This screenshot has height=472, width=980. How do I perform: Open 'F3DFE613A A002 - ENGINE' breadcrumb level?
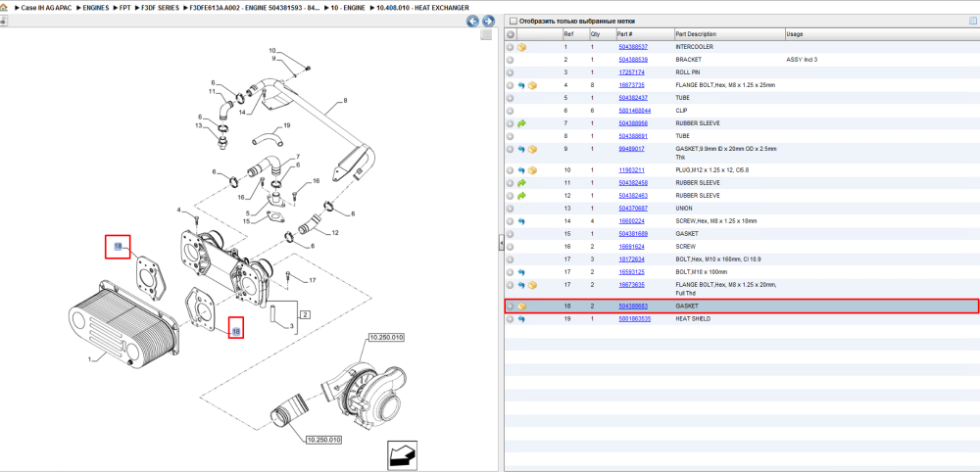[256, 8]
